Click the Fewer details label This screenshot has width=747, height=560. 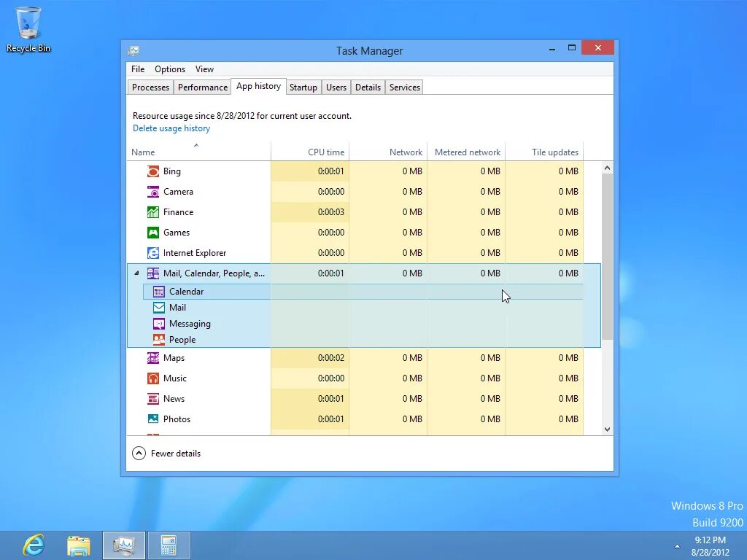175,454
